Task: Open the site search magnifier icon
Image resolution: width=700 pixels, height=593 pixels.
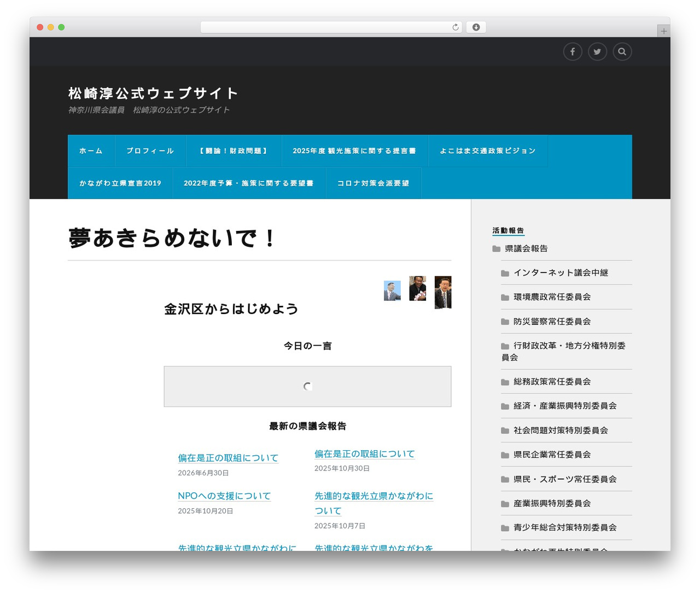Action: tap(622, 51)
